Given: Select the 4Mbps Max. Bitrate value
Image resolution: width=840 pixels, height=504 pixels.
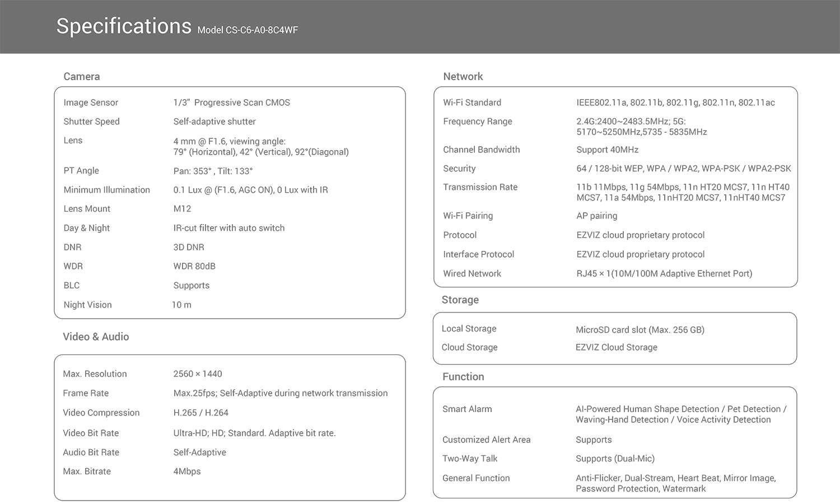Looking at the screenshot, I should point(187,472).
